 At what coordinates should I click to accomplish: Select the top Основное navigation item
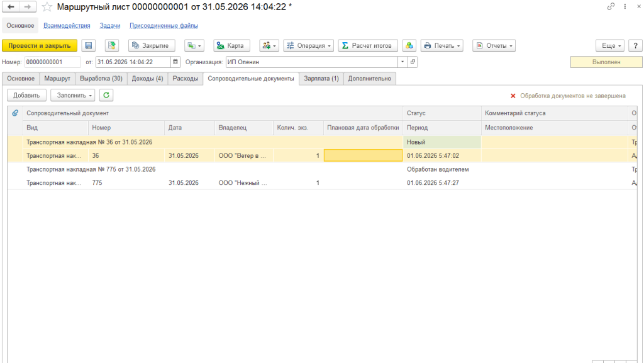[20, 25]
